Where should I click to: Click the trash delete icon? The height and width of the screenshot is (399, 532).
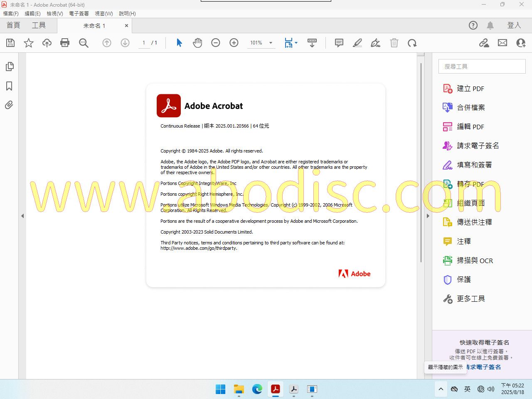click(x=394, y=43)
